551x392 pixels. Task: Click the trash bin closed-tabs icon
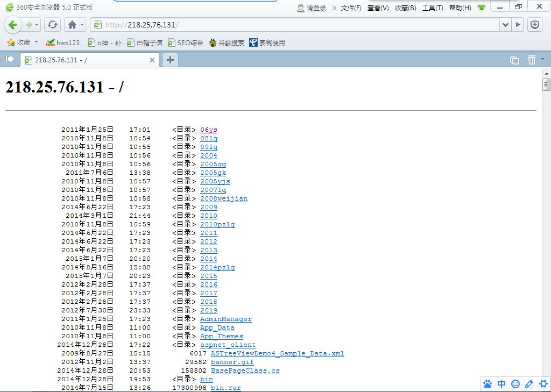pos(532,60)
